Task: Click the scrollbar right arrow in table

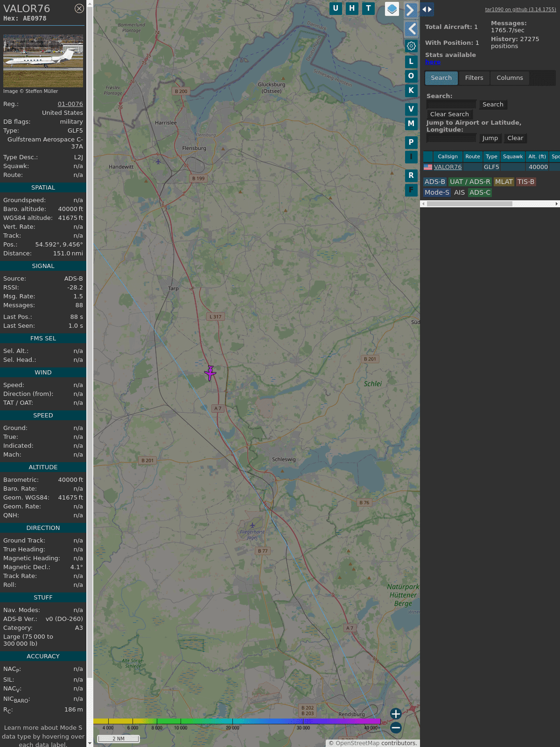Action: tap(557, 204)
